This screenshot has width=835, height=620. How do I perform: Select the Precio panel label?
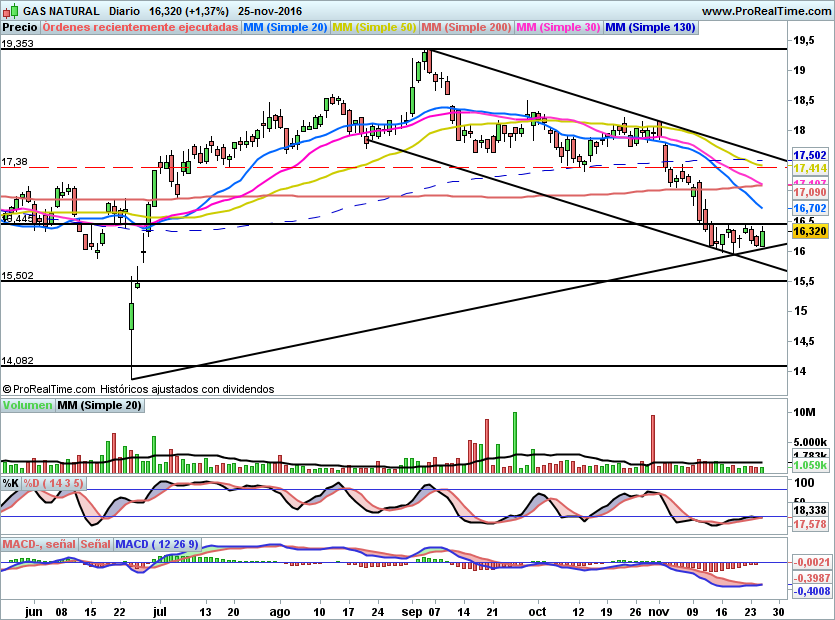21,28
